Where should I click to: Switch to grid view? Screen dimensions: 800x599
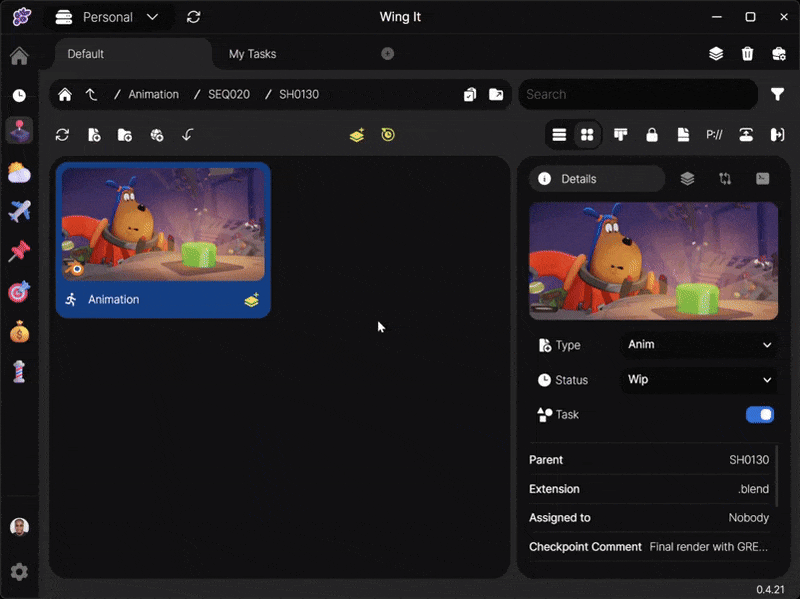587,135
